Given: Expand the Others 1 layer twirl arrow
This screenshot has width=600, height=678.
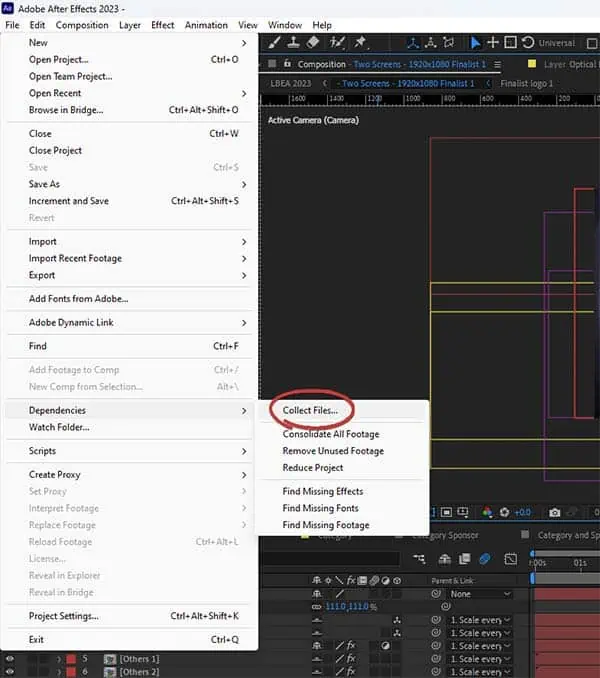Looking at the screenshot, I should [59, 659].
